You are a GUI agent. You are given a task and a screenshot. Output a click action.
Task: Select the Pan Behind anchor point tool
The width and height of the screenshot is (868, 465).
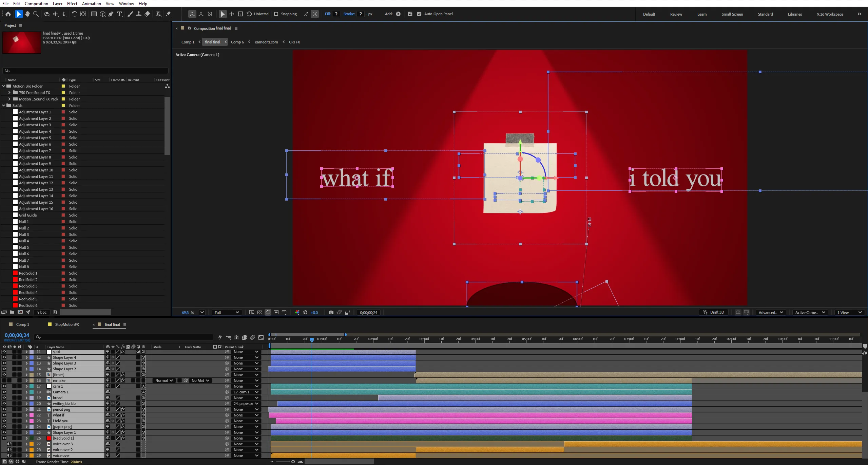[x=83, y=14]
